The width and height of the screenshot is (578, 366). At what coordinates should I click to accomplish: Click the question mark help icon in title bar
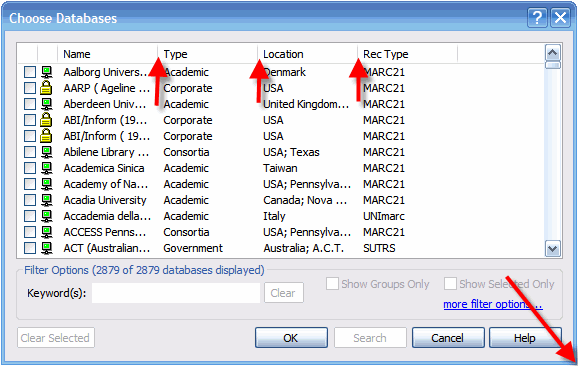tap(537, 18)
